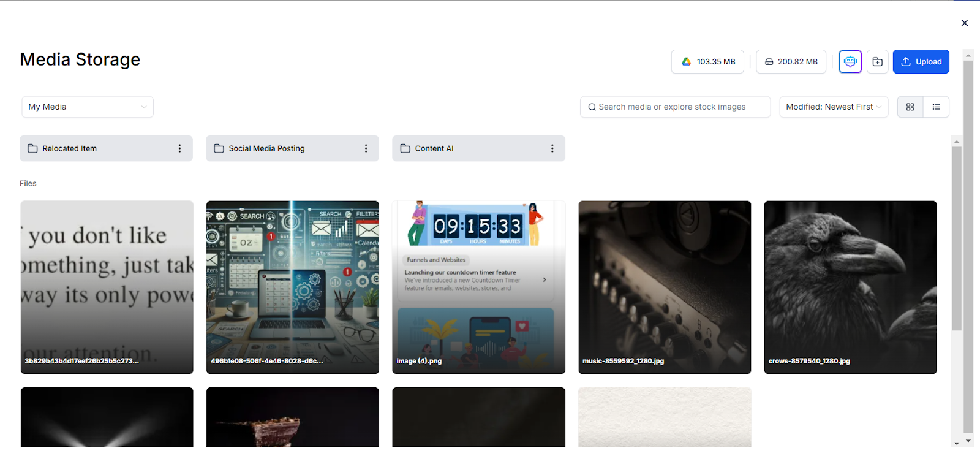Select the white paper texture thumbnail
Viewport: 980px width, 456px height.
(665, 417)
